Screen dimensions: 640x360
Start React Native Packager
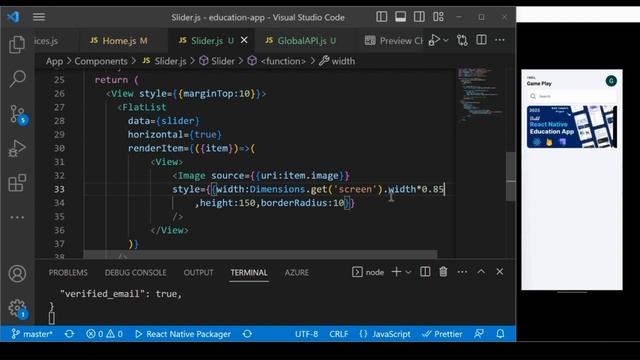pos(182,334)
